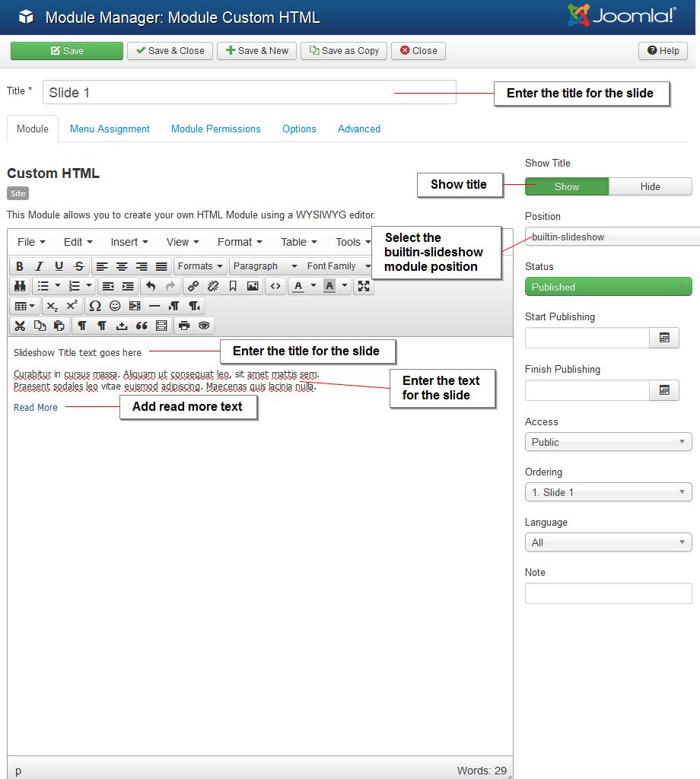Viewport: 700px width, 779px height.
Task: Open the insert image dialog
Action: [253, 286]
